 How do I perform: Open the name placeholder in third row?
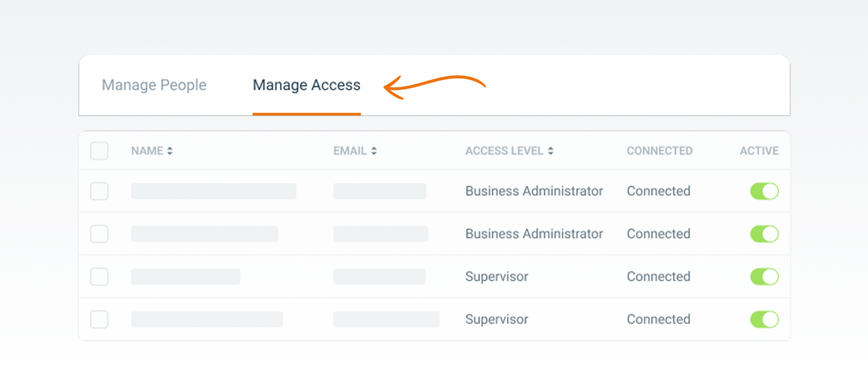point(185,277)
